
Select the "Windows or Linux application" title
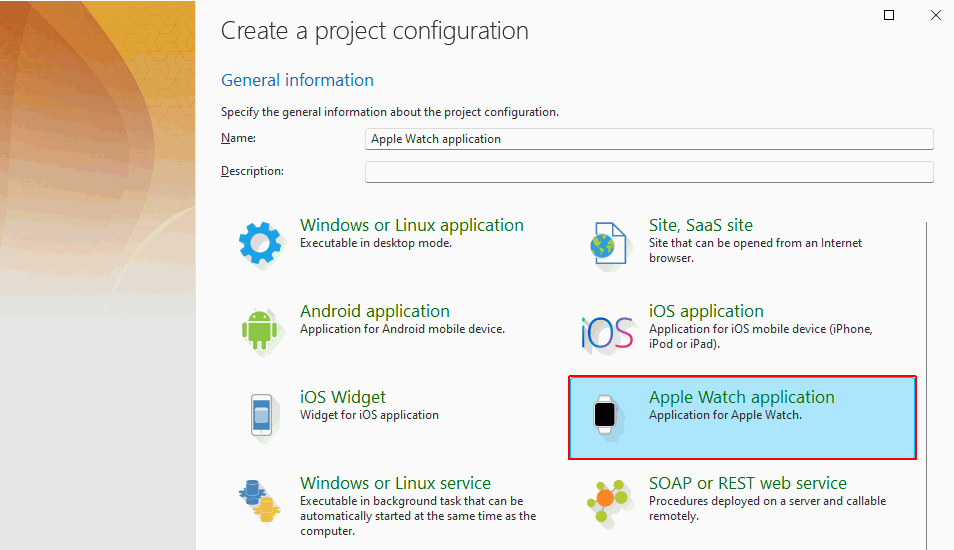point(412,225)
